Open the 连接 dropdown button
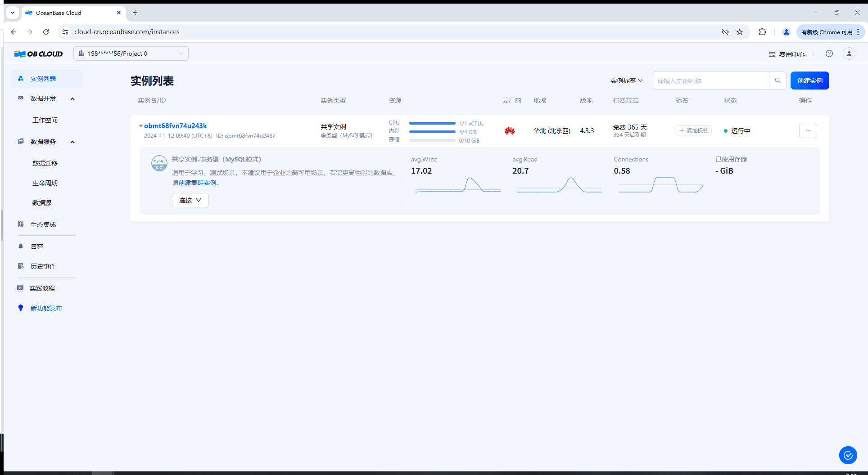The image size is (868, 475). (190, 200)
